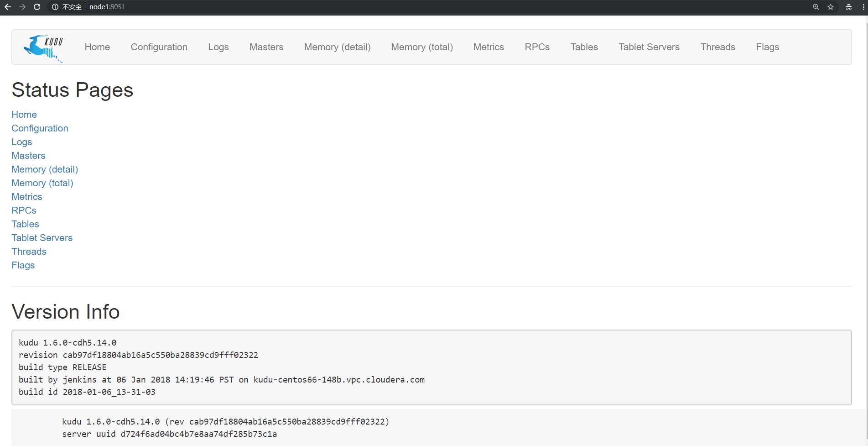Click the 'build type RELEASE' line

62,367
